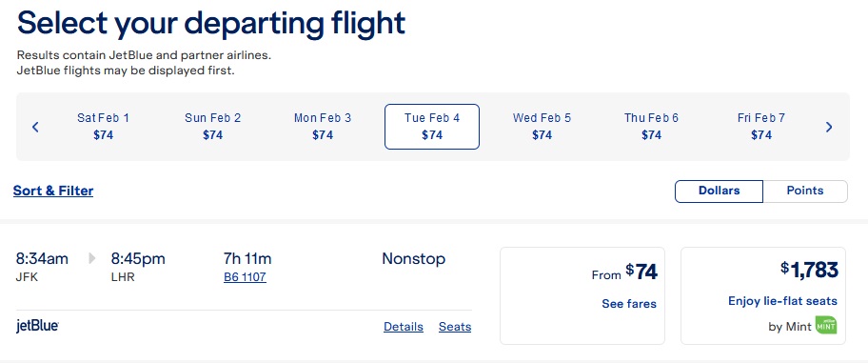868x363 pixels.
Task: Expand See fares for the $74 option
Action: 629,304
